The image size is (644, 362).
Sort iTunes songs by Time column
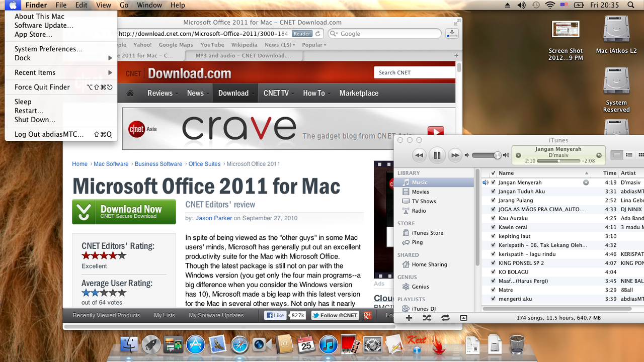[605, 173]
